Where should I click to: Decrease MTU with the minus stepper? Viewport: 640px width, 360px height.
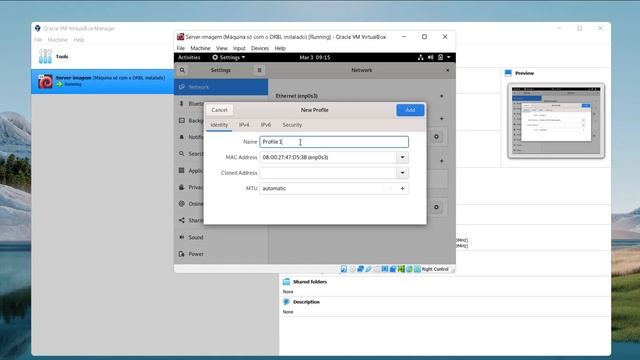[390, 189]
